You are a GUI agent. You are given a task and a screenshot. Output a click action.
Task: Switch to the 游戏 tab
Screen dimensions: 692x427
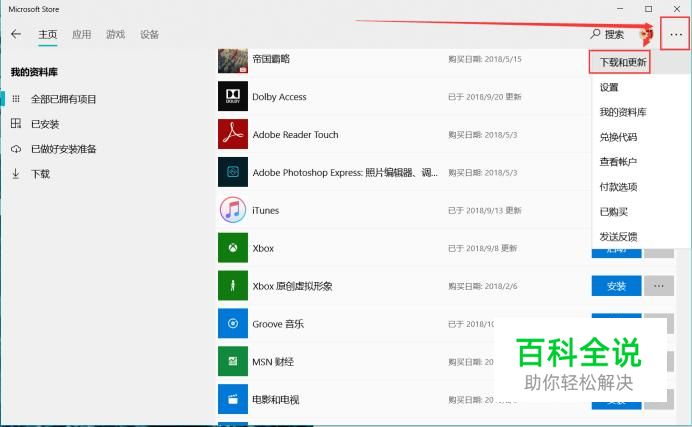116,34
